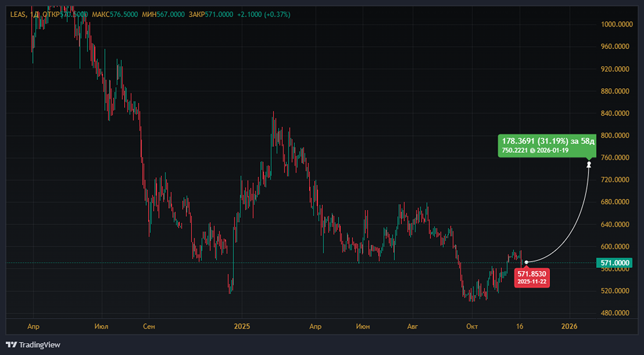Click the 760.0000 price scale level
The height and width of the screenshot is (355, 644).
pyautogui.click(x=615, y=157)
